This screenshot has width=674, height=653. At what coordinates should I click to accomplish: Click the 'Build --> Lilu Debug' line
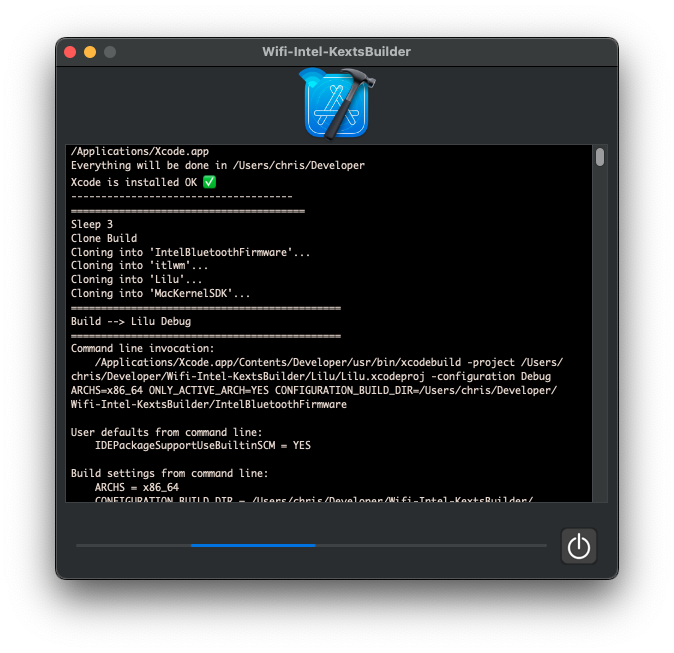pyautogui.click(x=131, y=322)
